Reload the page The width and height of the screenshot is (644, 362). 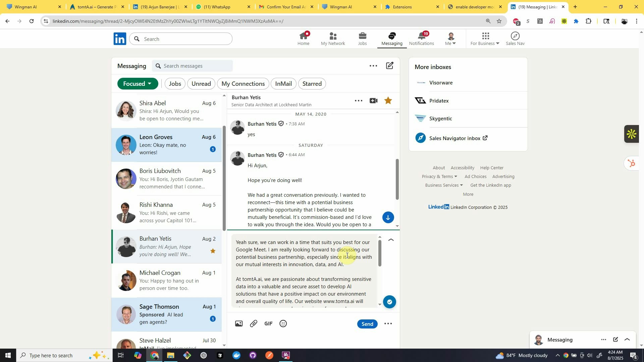pyautogui.click(x=32, y=21)
